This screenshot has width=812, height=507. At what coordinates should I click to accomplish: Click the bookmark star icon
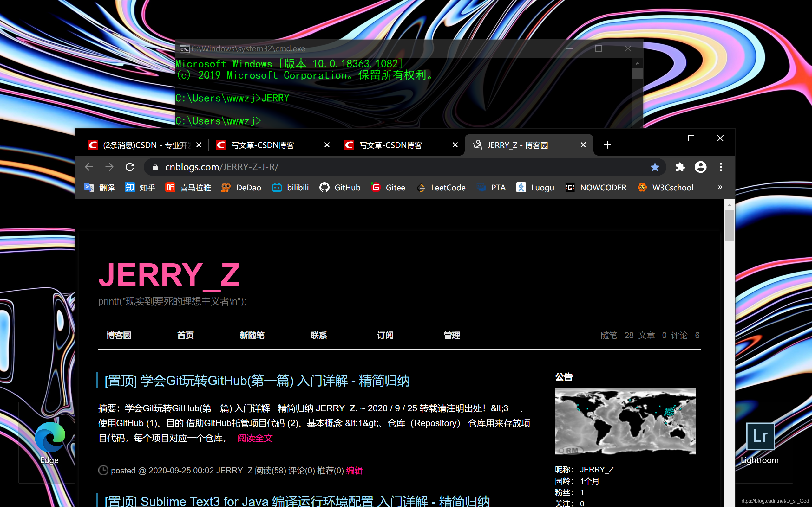[x=655, y=167]
